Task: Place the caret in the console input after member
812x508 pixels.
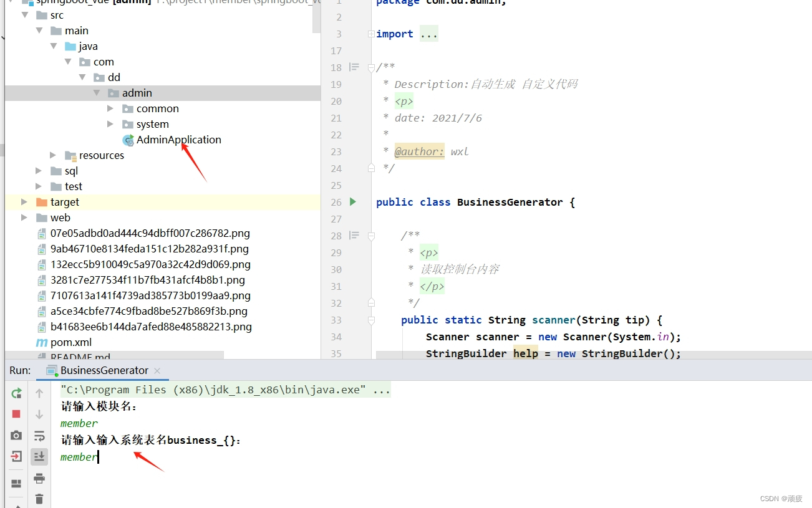Action: click(99, 457)
